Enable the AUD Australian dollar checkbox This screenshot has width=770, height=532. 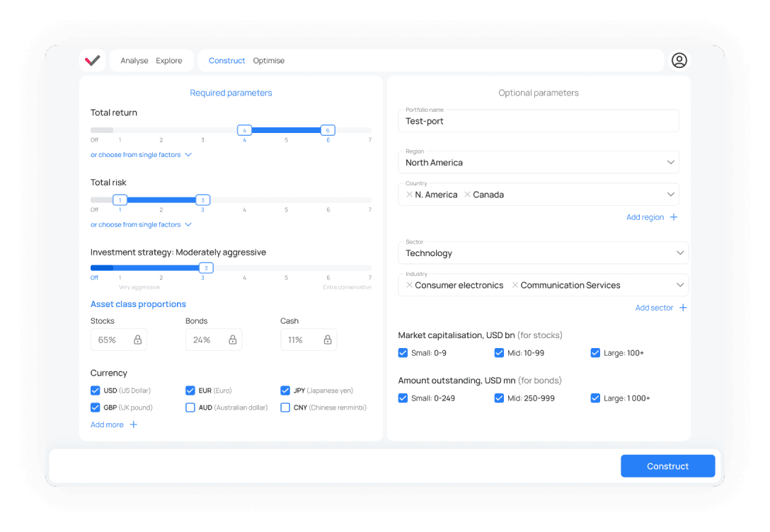pyautogui.click(x=190, y=407)
